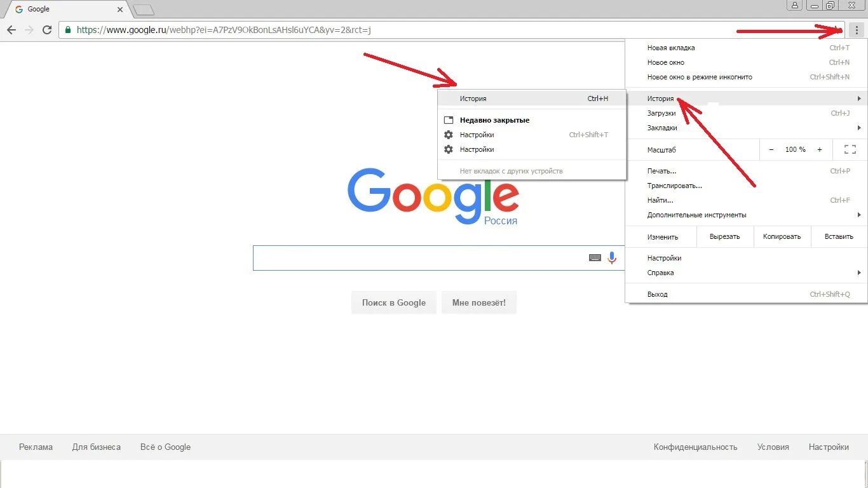
Task: Choose Найти... menu item
Action: pos(747,200)
